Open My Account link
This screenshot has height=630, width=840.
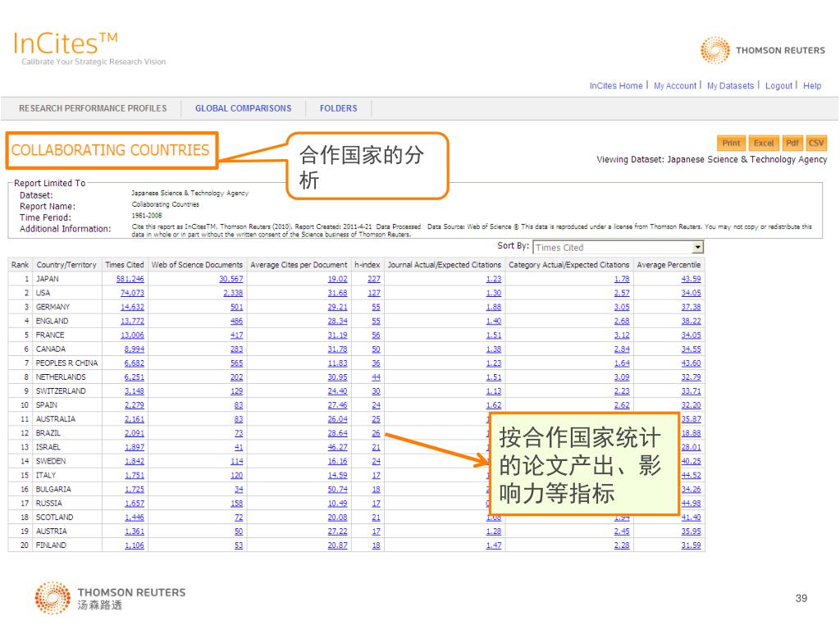[x=674, y=86]
